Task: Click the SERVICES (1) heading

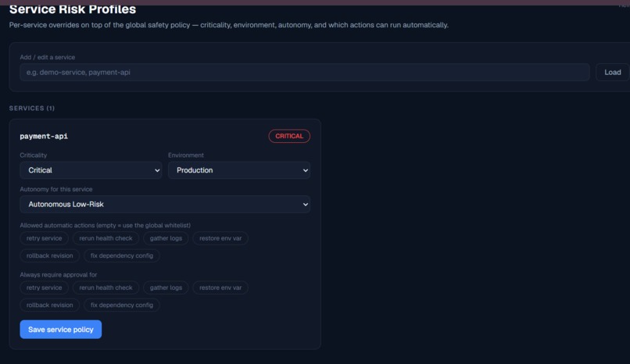Action: (32, 109)
